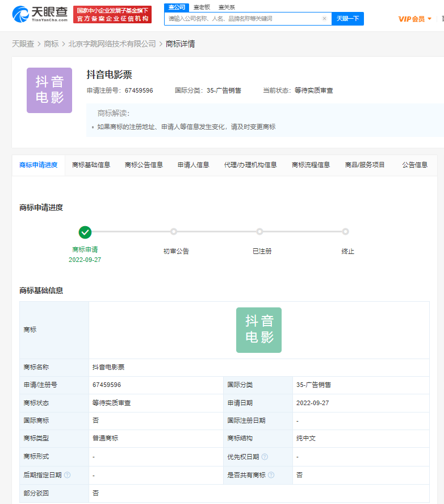Clear the search box with the X icon

[x=324, y=19]
